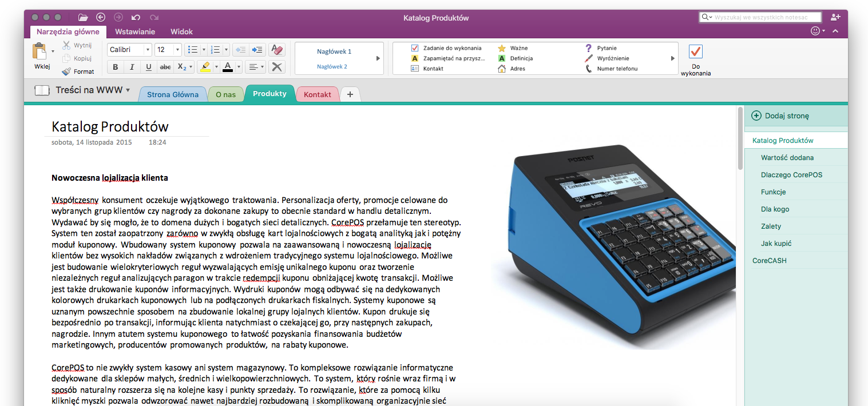This screenshot has width=868, height=406.
Task: Undo the last action
Action: click(136, 18)
